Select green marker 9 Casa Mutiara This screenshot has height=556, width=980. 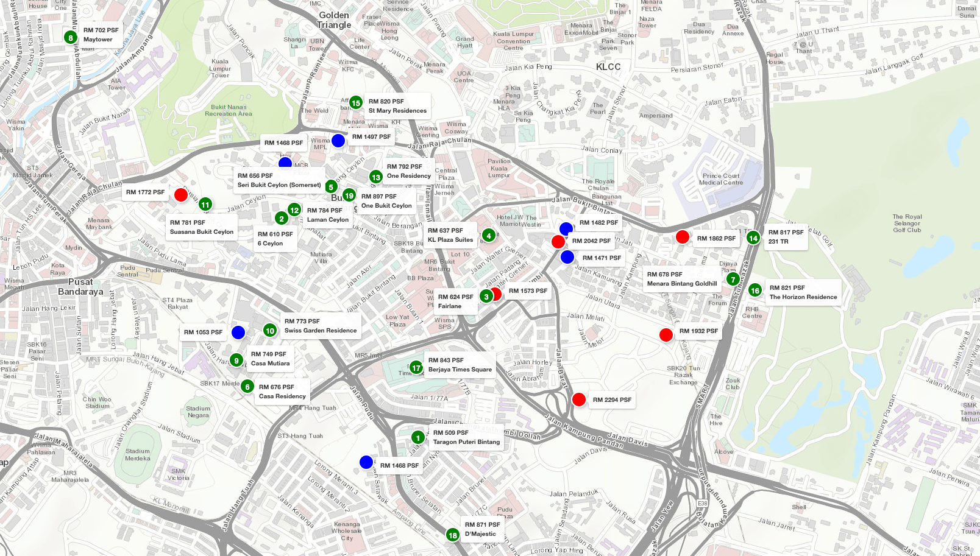[x=236, y=361]
